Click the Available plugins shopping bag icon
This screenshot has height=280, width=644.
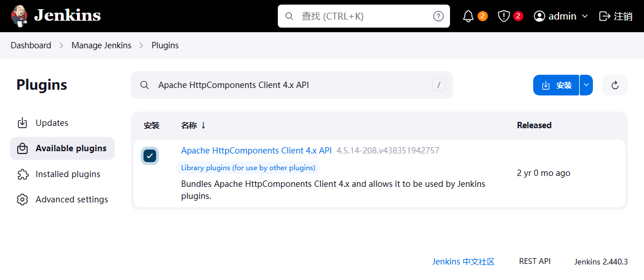(x=22, y=148)
